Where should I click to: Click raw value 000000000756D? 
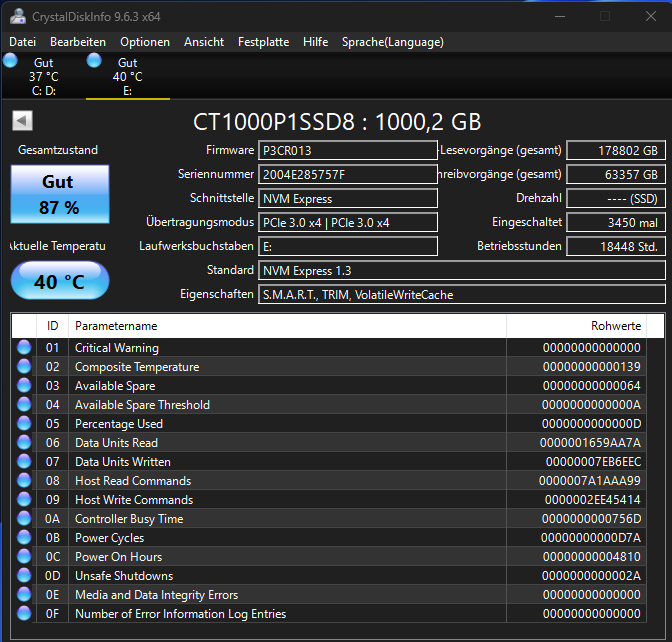click(x=591, y=519)
